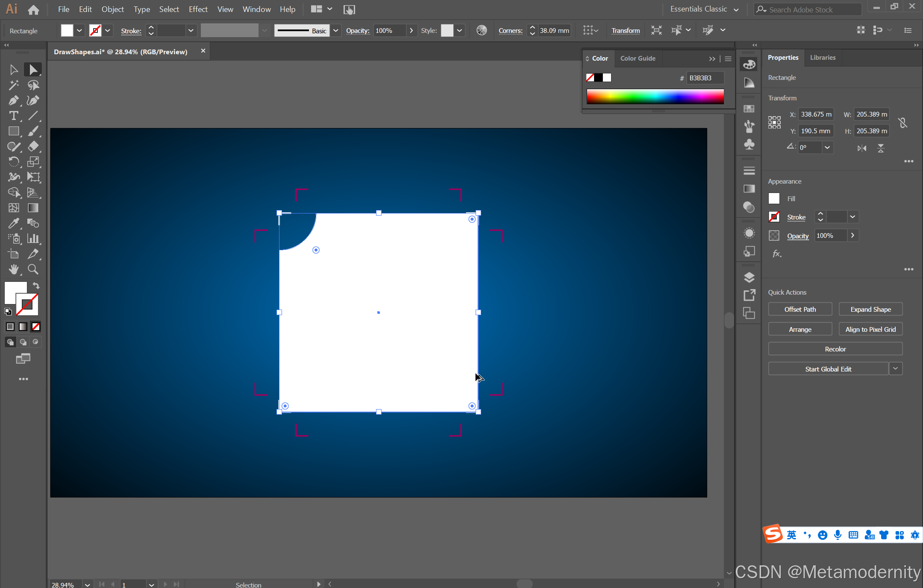
Task: Open the rotation angle dropdown
Action: (827, 148)
